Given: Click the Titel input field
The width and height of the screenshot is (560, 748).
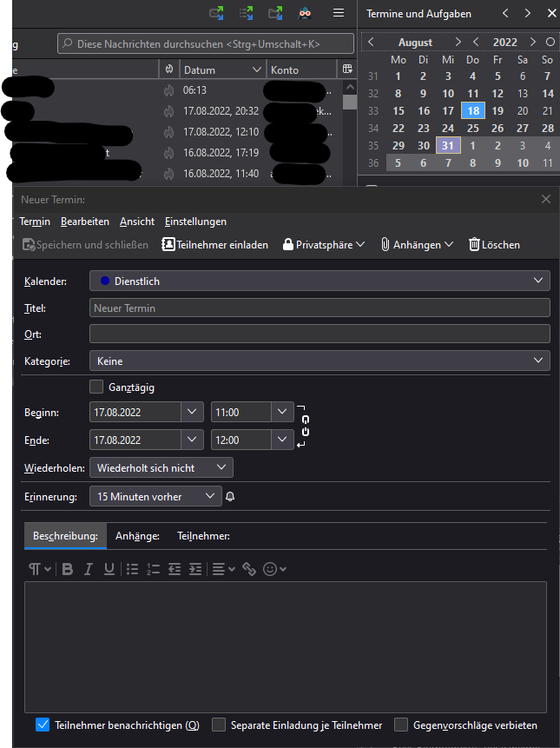Looking at the screenshot, I should coord(320,308).
